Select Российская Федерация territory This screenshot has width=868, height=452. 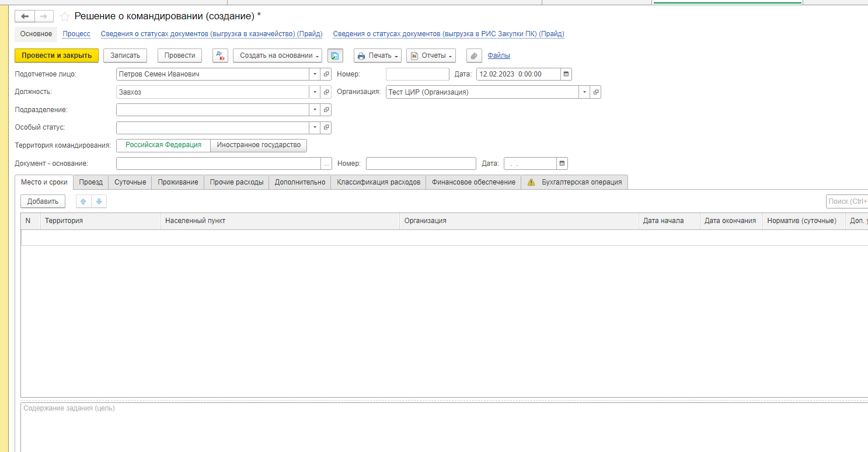163,145
